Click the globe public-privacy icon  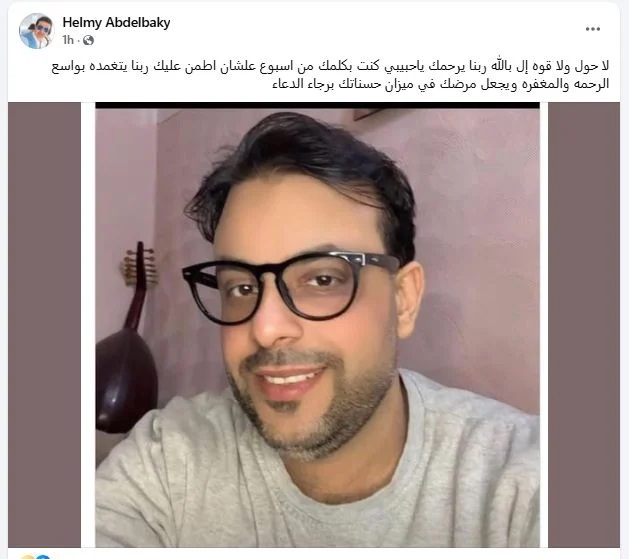click(88, 40)
